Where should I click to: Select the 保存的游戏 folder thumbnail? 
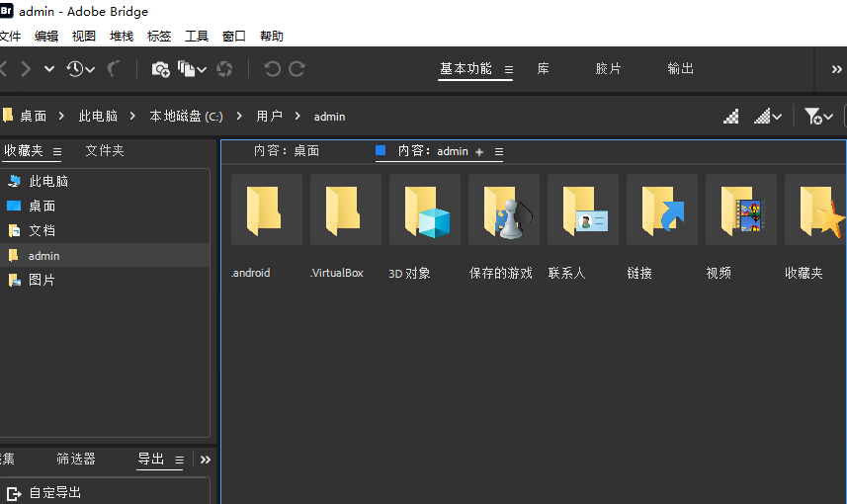coord(503,210)
